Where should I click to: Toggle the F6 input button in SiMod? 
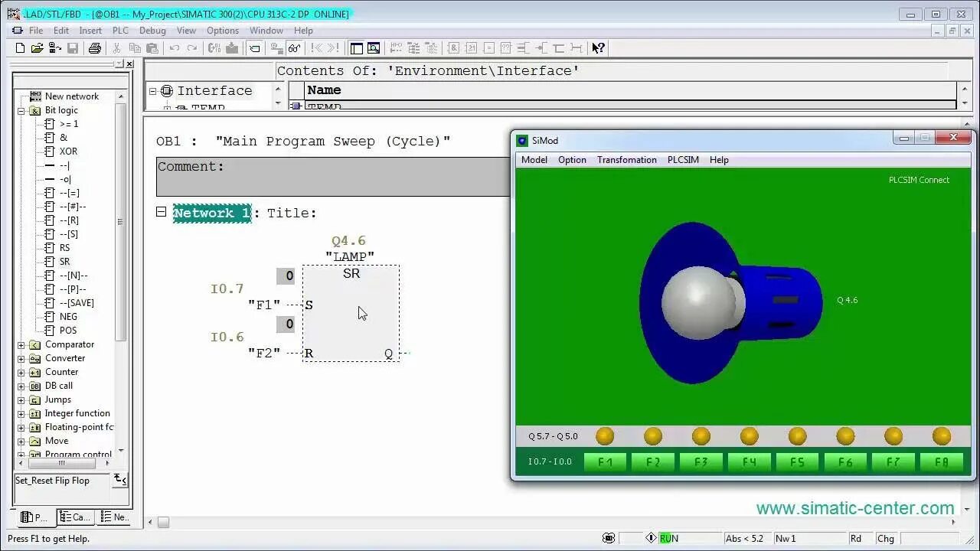click(x=845, y=462)
